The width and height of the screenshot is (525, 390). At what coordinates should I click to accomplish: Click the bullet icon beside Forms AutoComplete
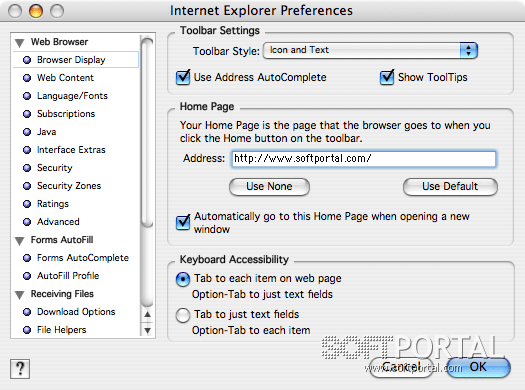pyautogui.click(x=27, y=258)
